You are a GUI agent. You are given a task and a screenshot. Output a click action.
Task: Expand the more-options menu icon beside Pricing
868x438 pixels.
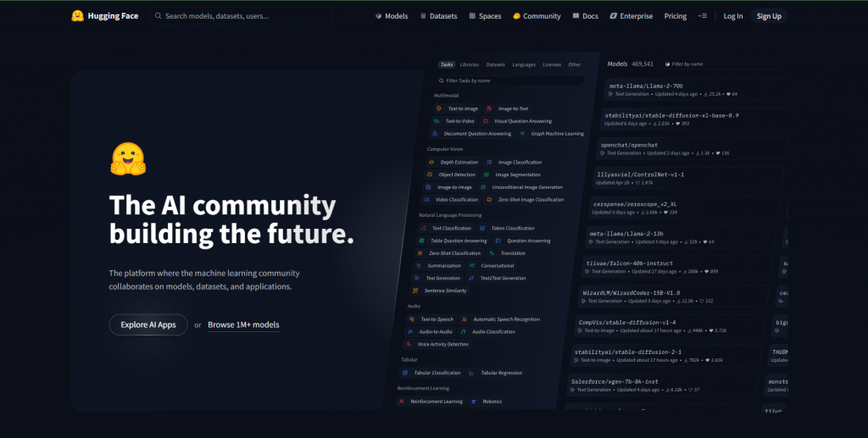(x=703, y=16)
